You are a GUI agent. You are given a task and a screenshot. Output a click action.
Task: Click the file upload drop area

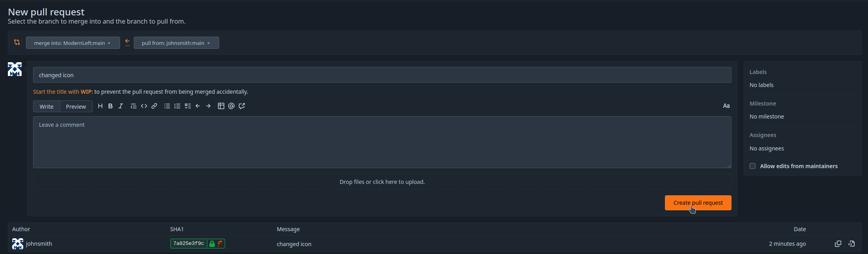382,182
